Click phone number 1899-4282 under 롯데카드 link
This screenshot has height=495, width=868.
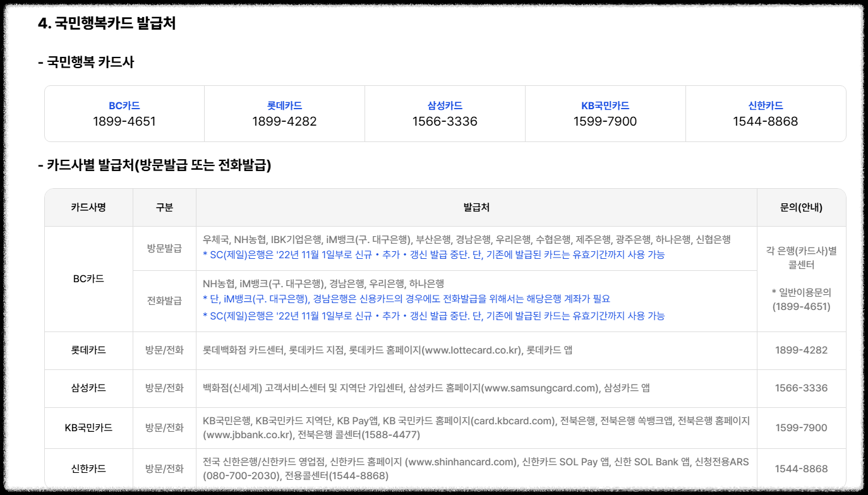click(284, 121)
